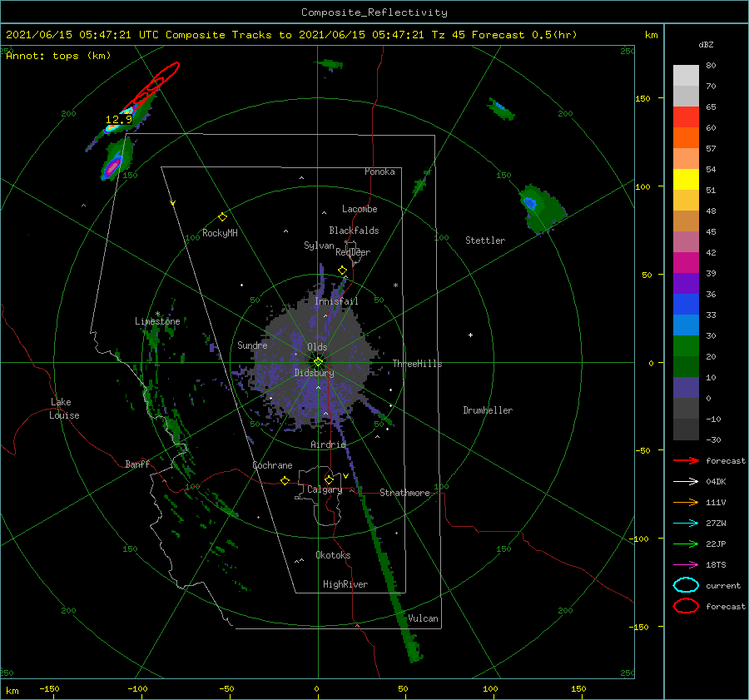The image size is (749, 700).
Task: Click the Banff city label
Action: tap(137, 464)
